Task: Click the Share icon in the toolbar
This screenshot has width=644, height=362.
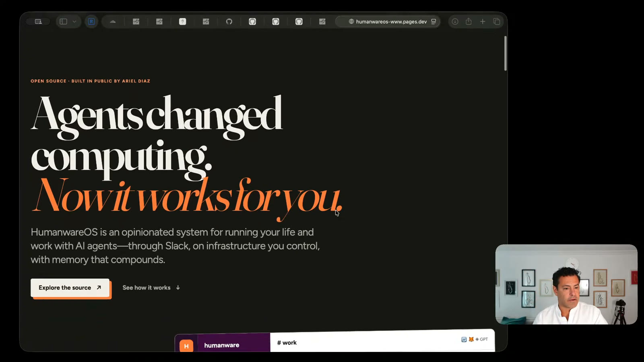Action: click(x=469, y=22)
